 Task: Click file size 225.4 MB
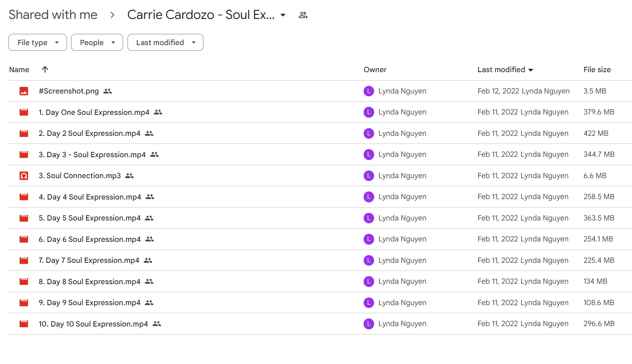[x=599, y=260]
